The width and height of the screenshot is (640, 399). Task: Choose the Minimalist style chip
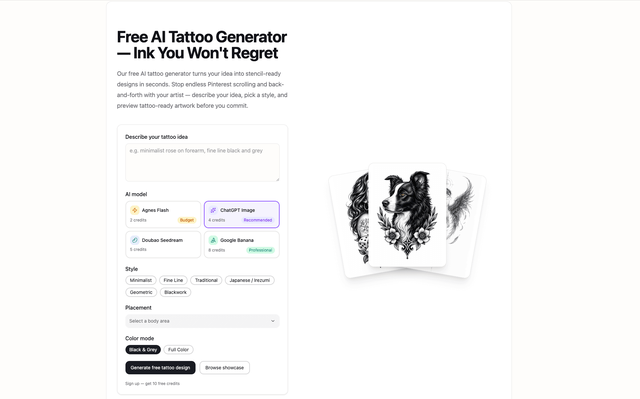pos(141,280)
